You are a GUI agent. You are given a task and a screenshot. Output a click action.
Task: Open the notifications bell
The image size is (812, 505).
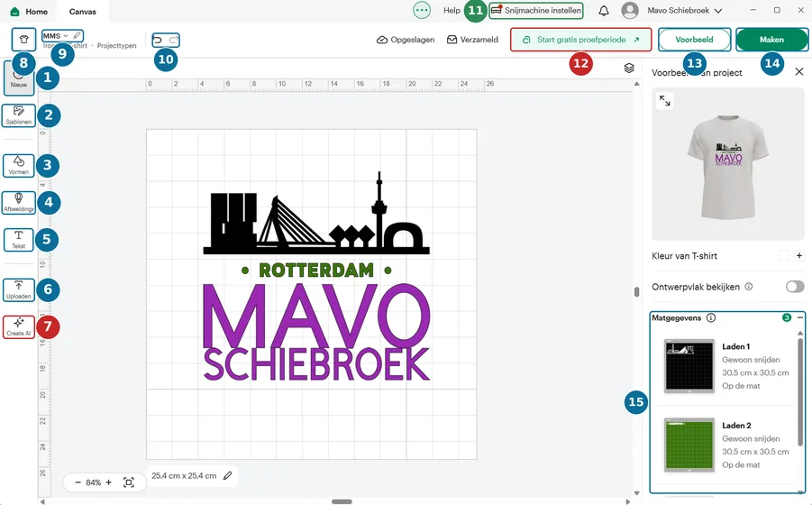pyautogui.click(x=603, y=10)
